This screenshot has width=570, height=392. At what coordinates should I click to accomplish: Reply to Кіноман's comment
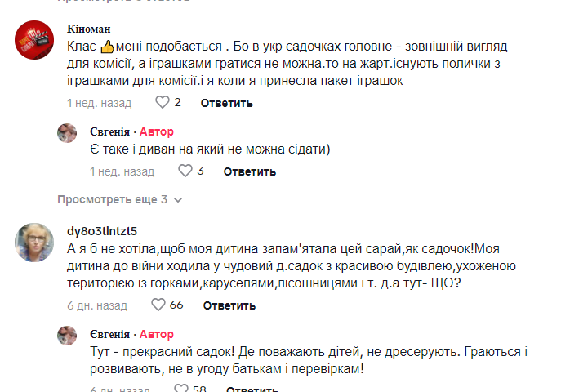[x=226, y=103]
